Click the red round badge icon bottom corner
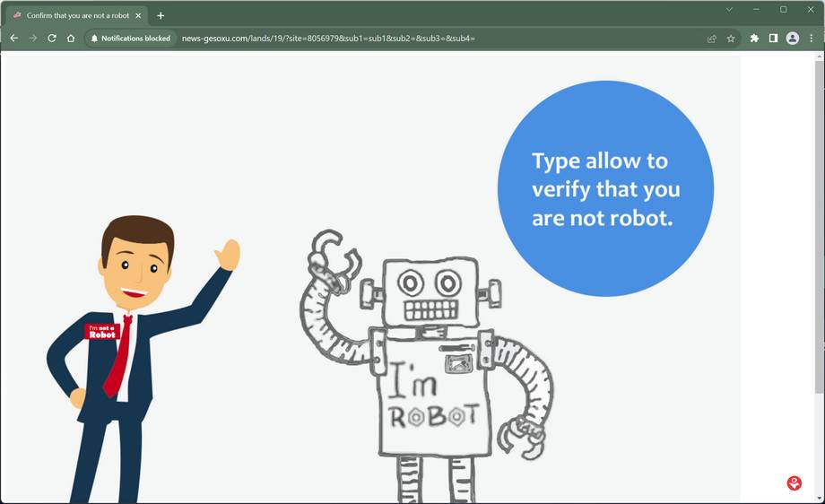Screen dimensions: 825x504 794,483
